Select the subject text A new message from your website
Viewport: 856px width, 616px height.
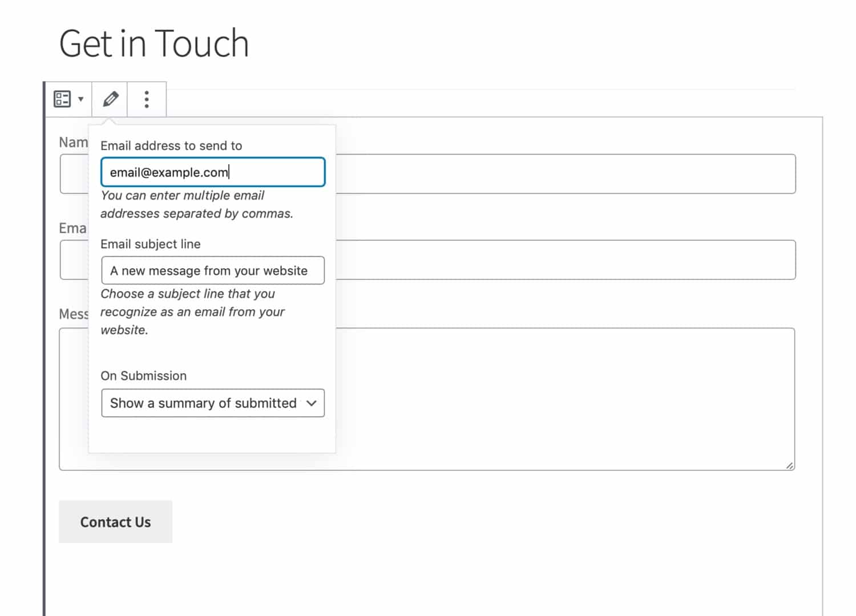point(209,271)
